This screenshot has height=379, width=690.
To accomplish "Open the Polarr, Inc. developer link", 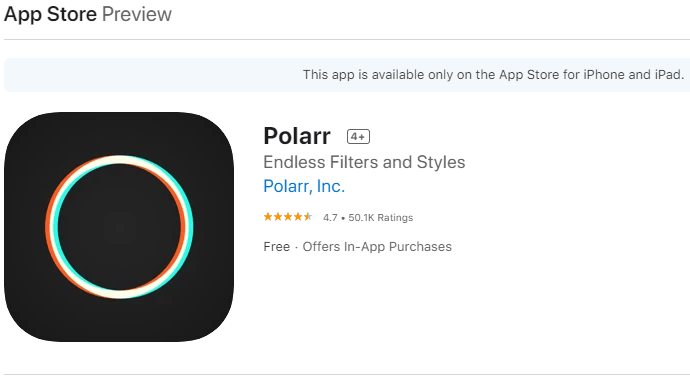I will point(304,186).
